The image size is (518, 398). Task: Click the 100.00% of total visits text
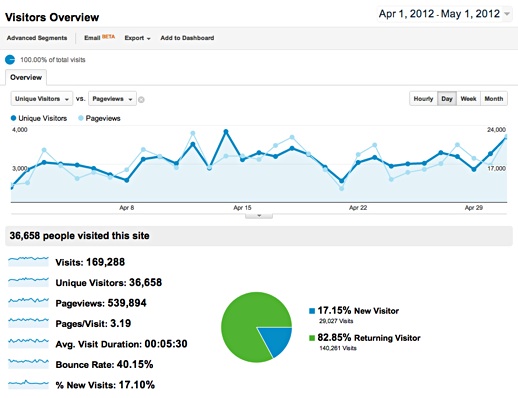point(53,60)
